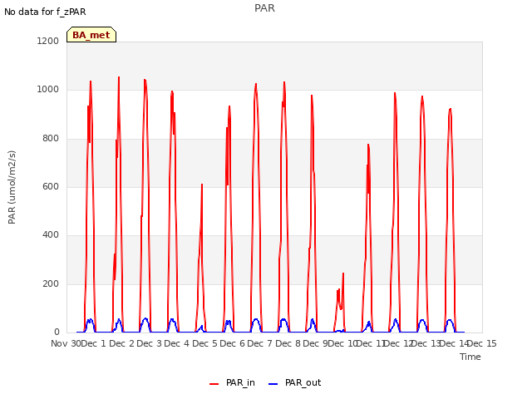Click the Dec 2 x-axis tick label
This screenshot has height=399, width=532.
tap(122, 343)
